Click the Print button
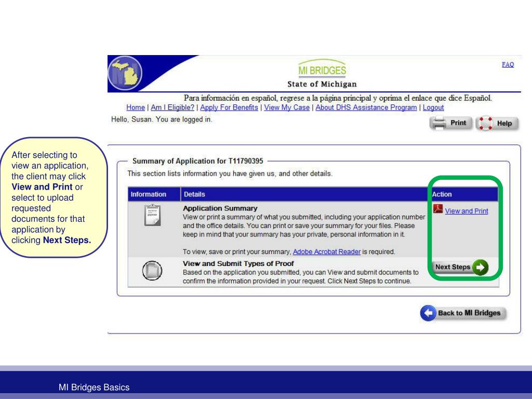Image resolution: width=532 pixels, height=399 pixels. click(451, 123)
